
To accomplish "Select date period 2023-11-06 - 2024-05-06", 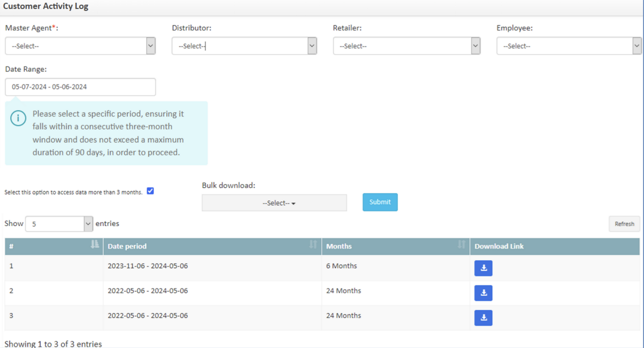I will click(x=148, y=266).
